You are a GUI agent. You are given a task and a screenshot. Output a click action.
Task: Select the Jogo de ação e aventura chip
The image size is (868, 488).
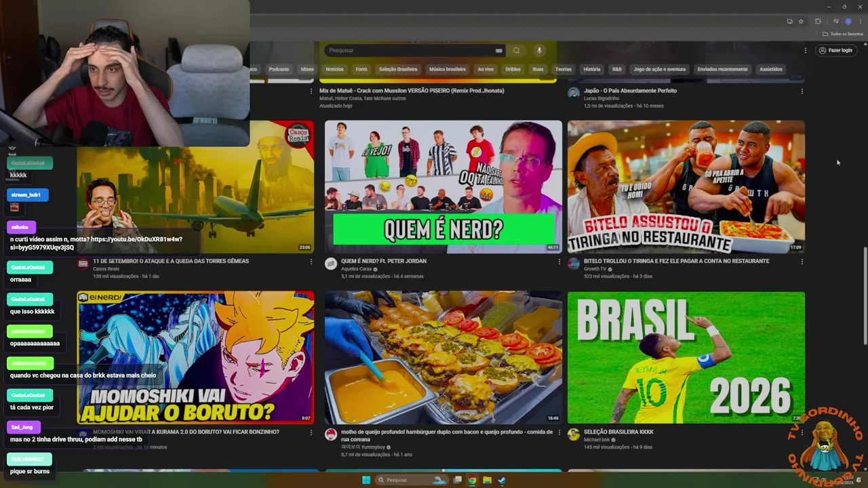tap(660, 69)
